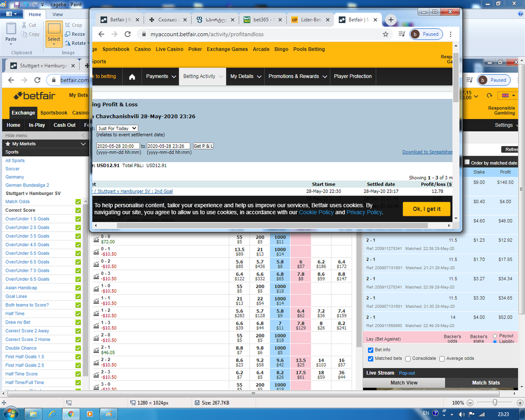Viewport: 525px width, 420px height.
Task: Click the Cut tool in Paint
Action: click(x=29, y=25)
